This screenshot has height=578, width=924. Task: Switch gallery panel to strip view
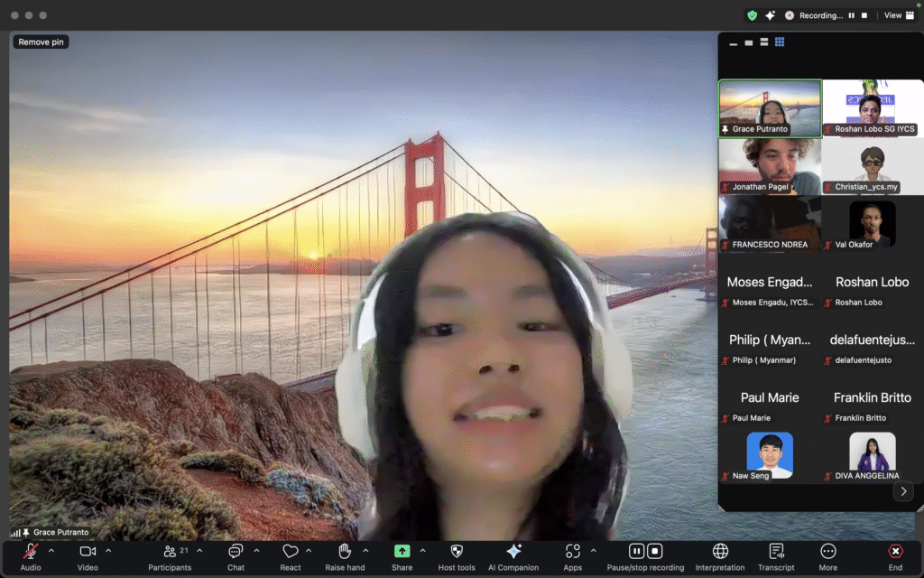click(763, 42)
